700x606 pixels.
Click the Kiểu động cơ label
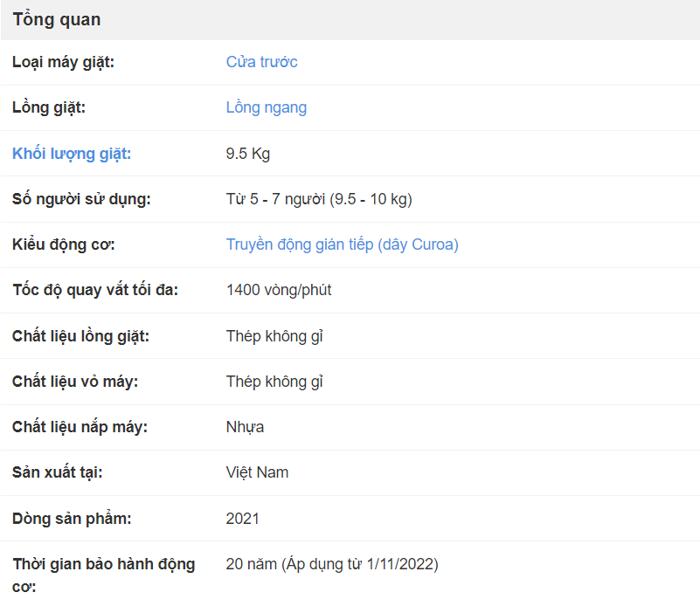click(64, 244)
